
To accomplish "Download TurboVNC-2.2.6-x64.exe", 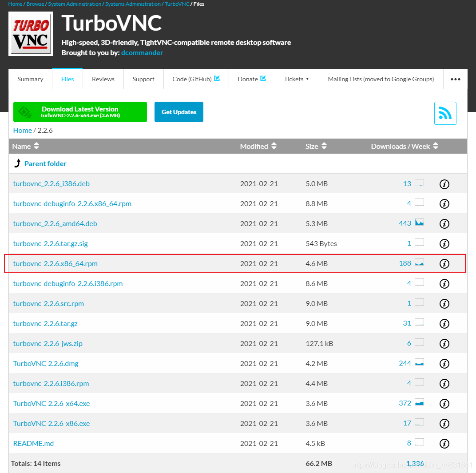I will [x=52, y=403].
